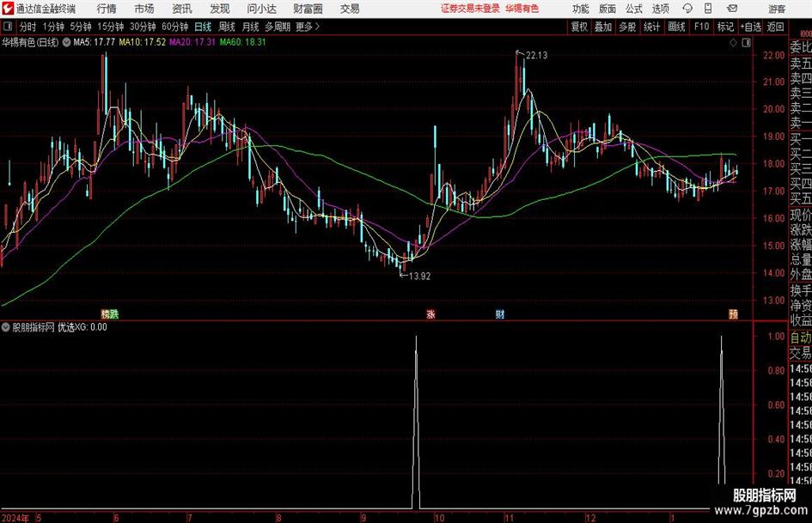Switch to 30分钟 period tab

coord(143,27)
